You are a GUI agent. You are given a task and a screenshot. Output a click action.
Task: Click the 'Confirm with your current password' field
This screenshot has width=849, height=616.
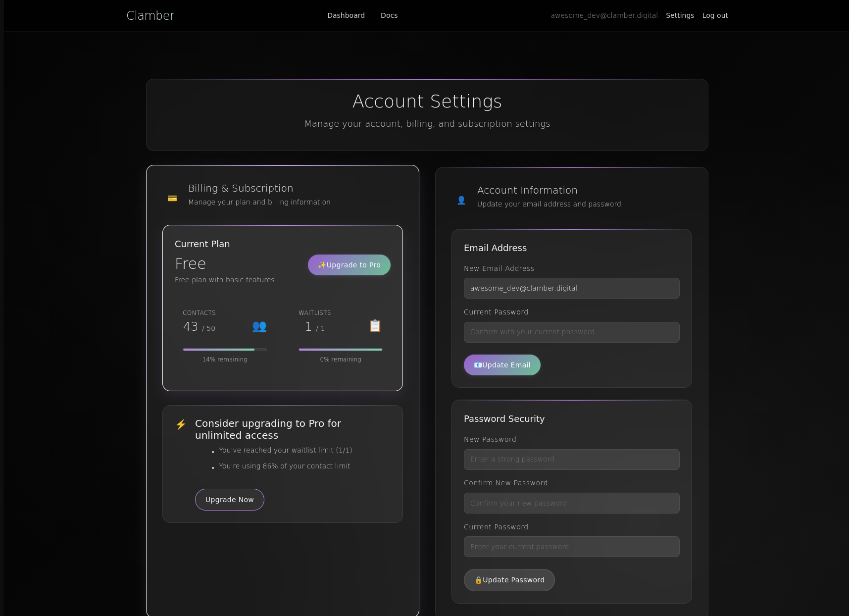click(571, 332)
